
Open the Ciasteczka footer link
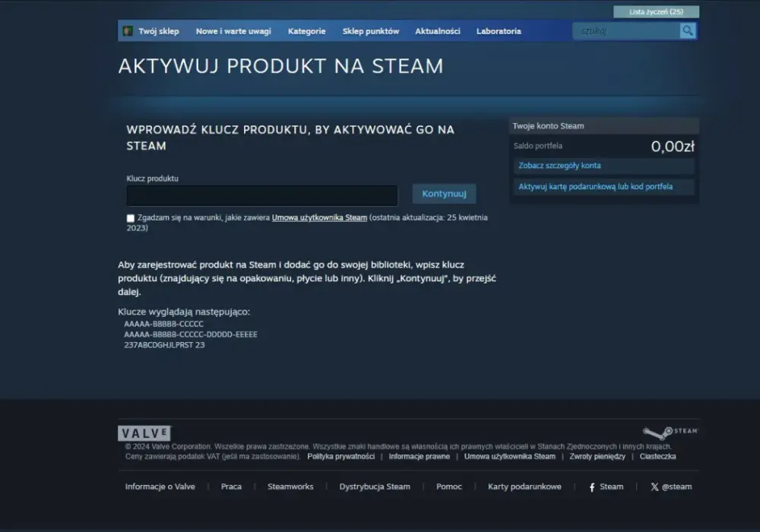pos(657,457)
